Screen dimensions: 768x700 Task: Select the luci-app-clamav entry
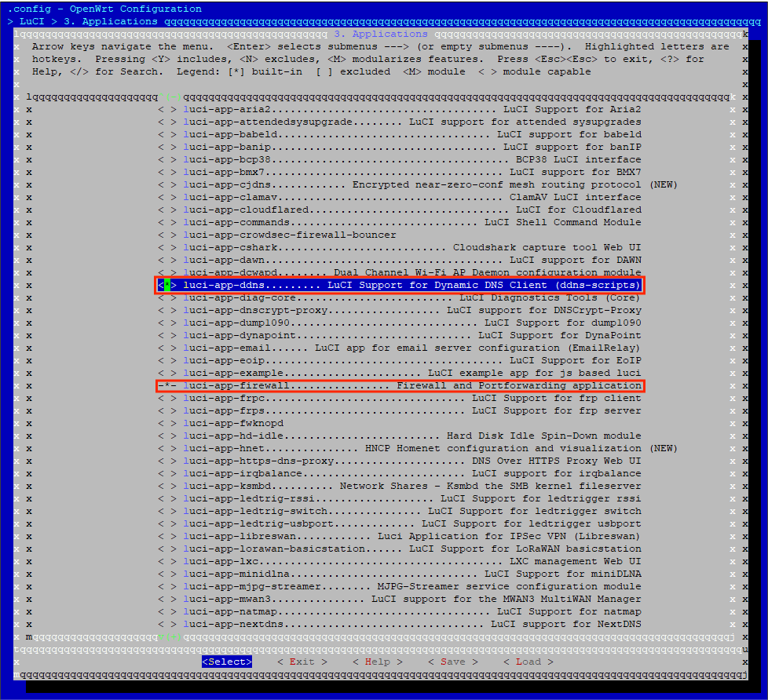pyautogui.click(x=411, y=197)
